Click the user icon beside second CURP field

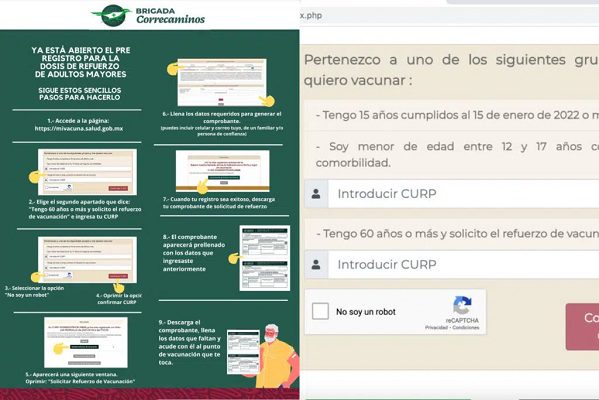coord(316,264)
